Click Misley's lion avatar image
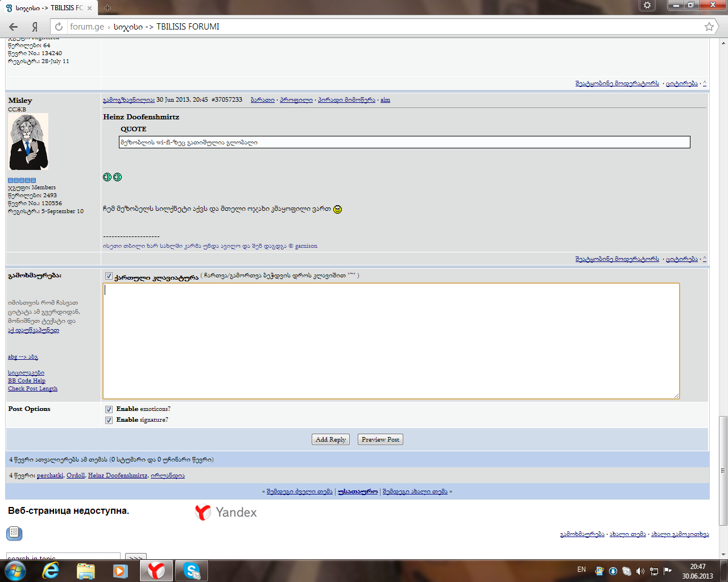728x582 pixels. [28, 142]
